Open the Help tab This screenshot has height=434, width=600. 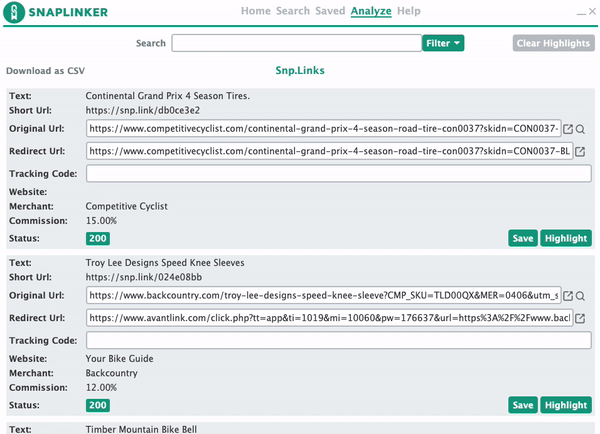(409, 11)
